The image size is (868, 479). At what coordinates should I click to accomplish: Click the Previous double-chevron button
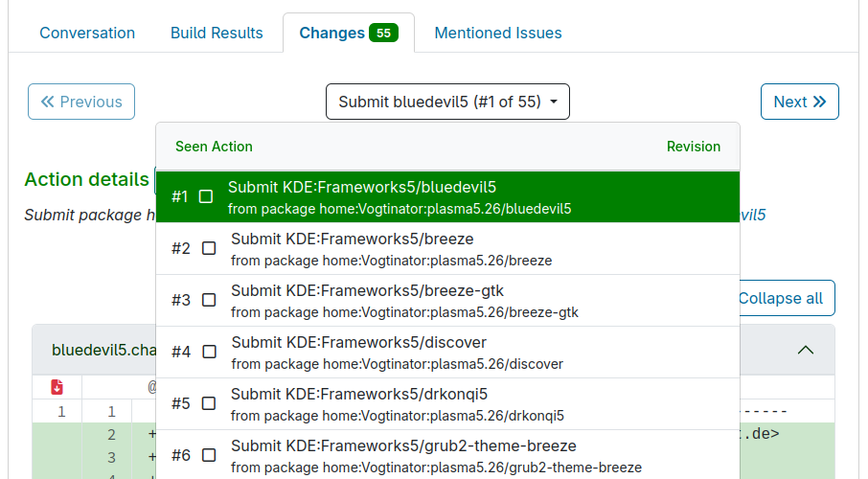point(81,102)
